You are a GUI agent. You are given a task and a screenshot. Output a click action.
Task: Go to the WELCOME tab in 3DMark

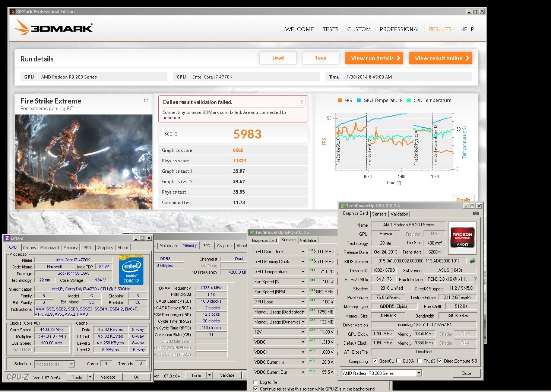pos(300,29)
